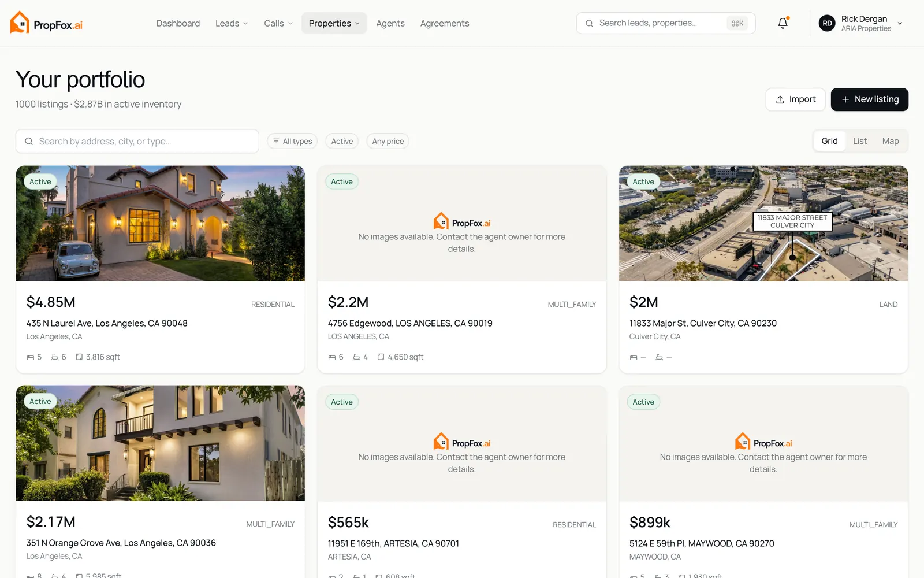
Task: Click Active badge on 11951 E 169th card
Action: tap(342, 402)
